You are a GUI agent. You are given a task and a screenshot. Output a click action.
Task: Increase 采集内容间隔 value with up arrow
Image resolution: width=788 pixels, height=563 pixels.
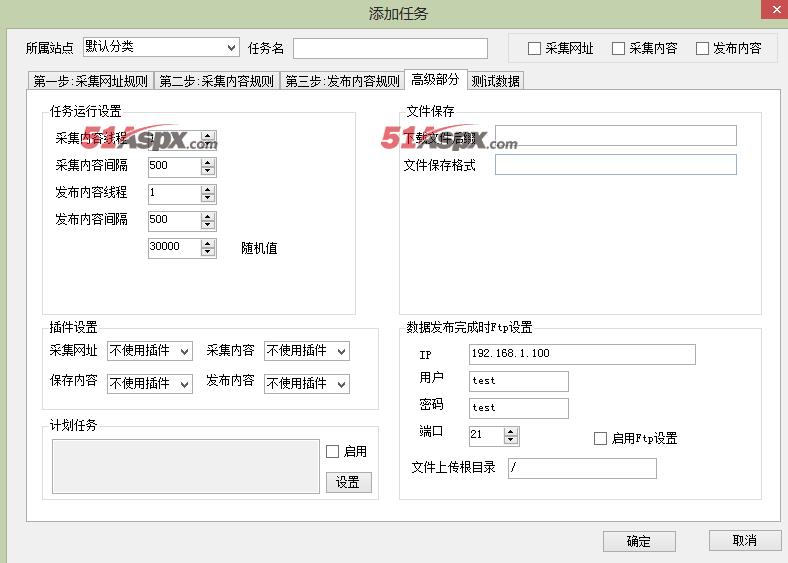tap(208, 161)
